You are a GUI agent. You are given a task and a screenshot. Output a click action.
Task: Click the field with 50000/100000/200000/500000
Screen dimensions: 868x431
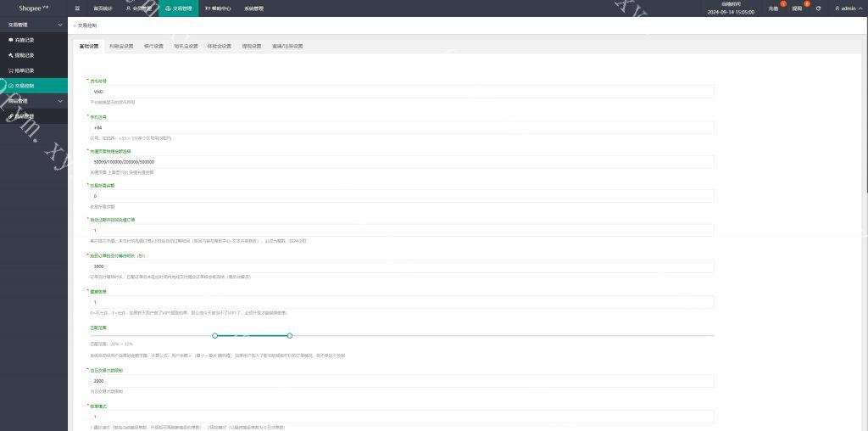pos(402,162)
